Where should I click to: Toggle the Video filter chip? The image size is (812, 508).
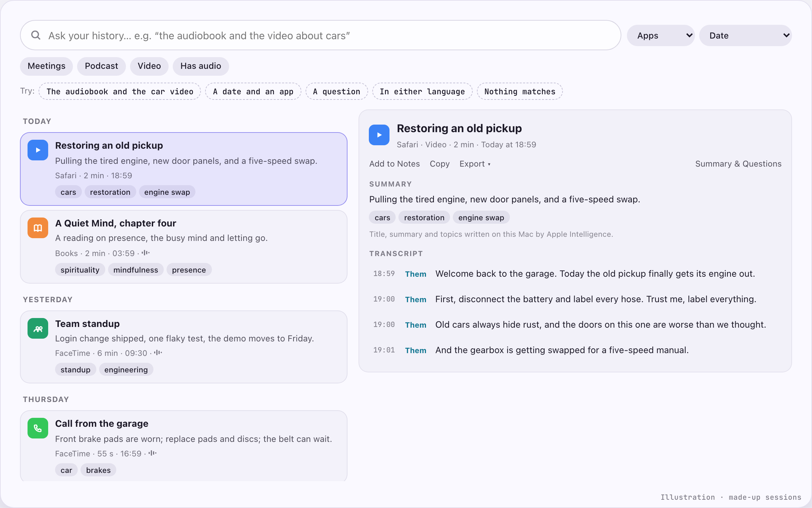pyautogui.click(x=149, y=66)
